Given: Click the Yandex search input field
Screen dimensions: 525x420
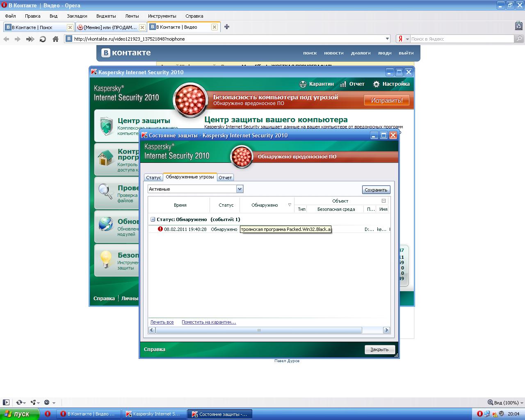Looking at the screenshot, I should (x=462, y=39).
